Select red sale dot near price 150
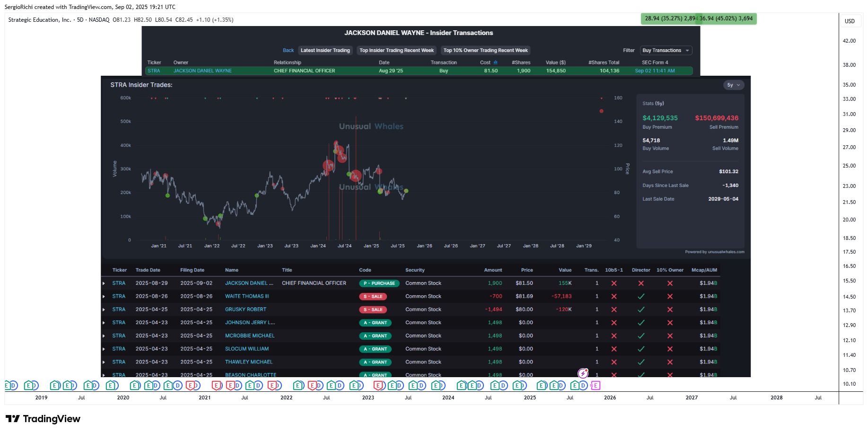This screenshot has width=868, height=433. pyautogui.click(x=601, y=111)
